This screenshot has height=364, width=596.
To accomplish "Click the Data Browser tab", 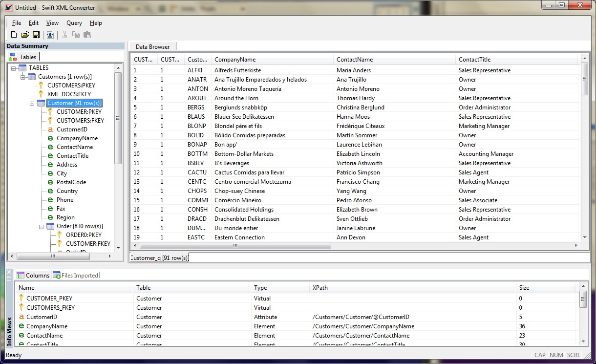I will click(x=153, y=46).
